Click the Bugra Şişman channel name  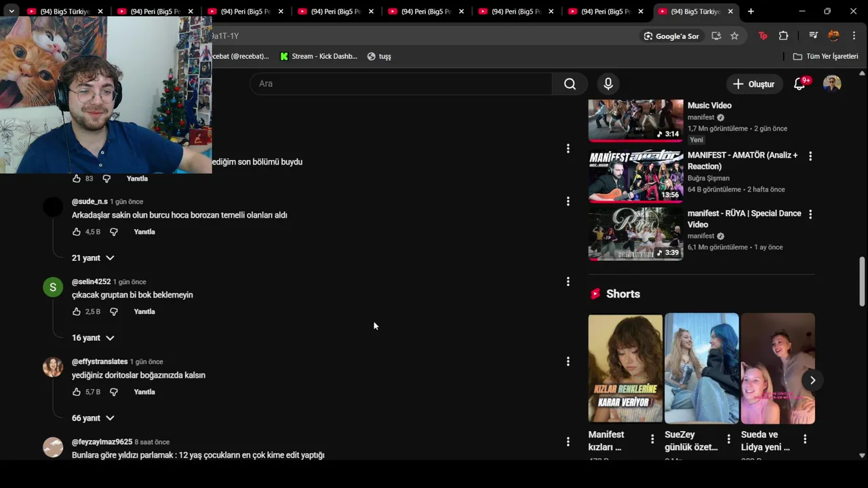(709, 178)
